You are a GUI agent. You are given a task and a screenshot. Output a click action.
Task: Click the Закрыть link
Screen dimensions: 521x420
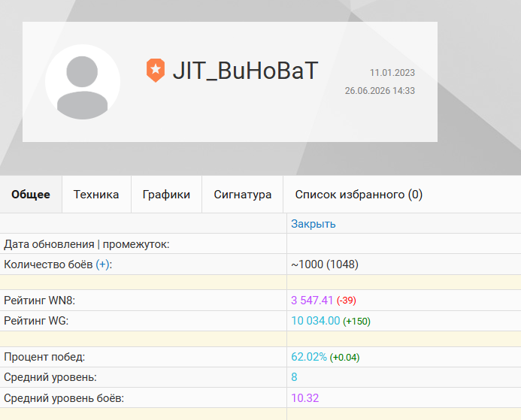pos(314,224)
